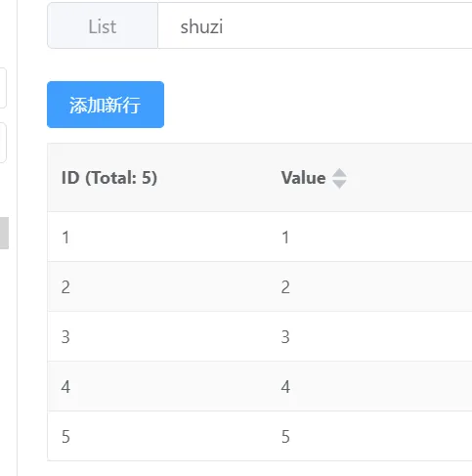Click the List type label
Viewport: 472px width, 476px height.
[x=103, y=25]
